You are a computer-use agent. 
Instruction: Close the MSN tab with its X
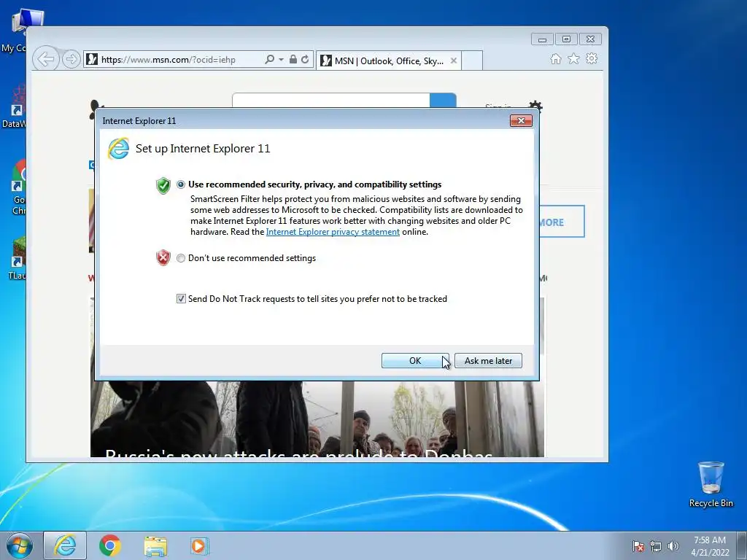click(x=454, y=61)
